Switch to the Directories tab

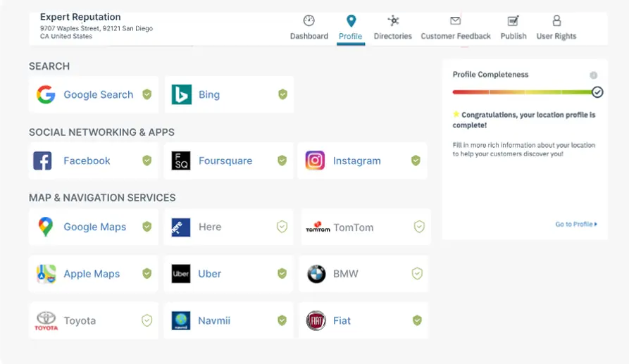pos(392,28)
